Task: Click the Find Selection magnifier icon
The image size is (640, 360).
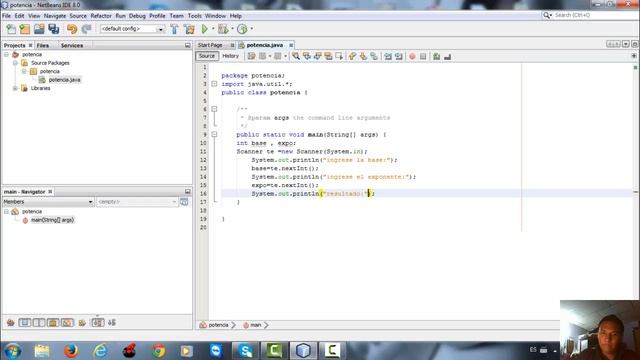Action: pos(296,56)
